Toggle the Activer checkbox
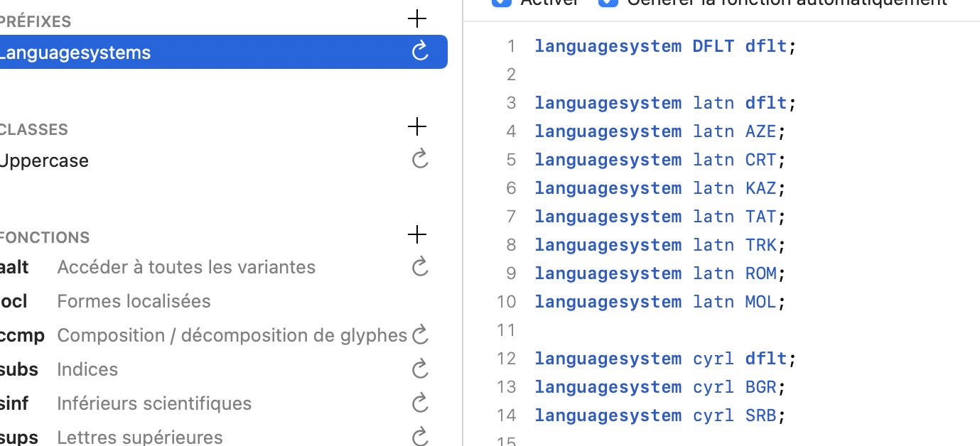Screen dimensions: 980x446 point(502,2)
